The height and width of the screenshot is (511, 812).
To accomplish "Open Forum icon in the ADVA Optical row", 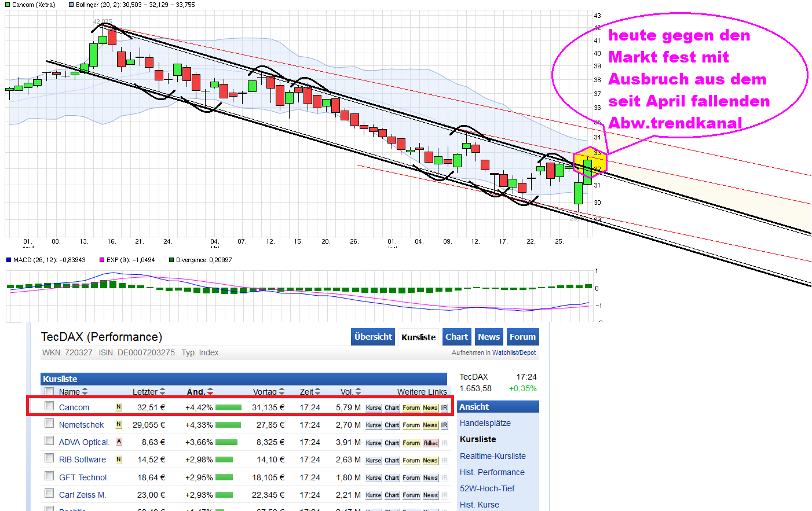I will coord(411,443).
